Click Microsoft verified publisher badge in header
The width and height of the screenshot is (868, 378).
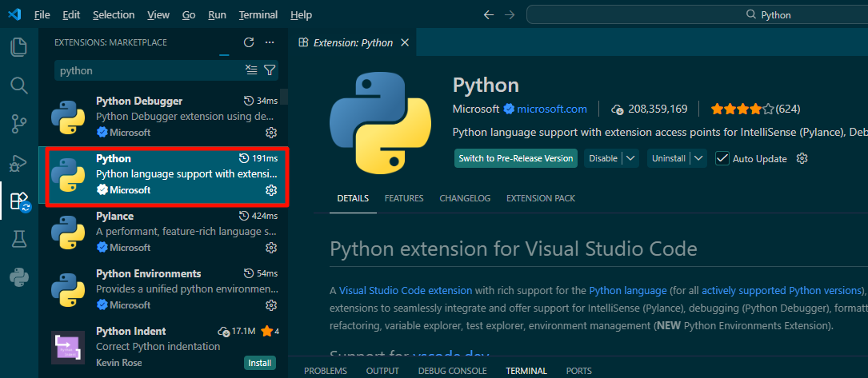coord(508,109)
